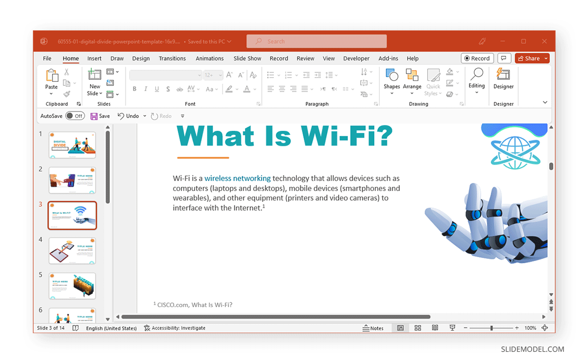Switch to Slide Sorter view icon

(x=417, y=328)
